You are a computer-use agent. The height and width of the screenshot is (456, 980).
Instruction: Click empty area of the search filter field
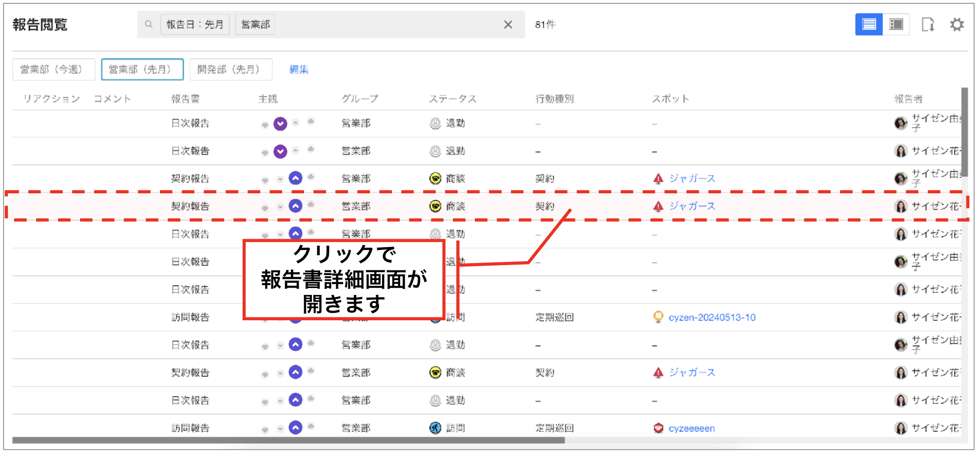(x=386, y=24)
